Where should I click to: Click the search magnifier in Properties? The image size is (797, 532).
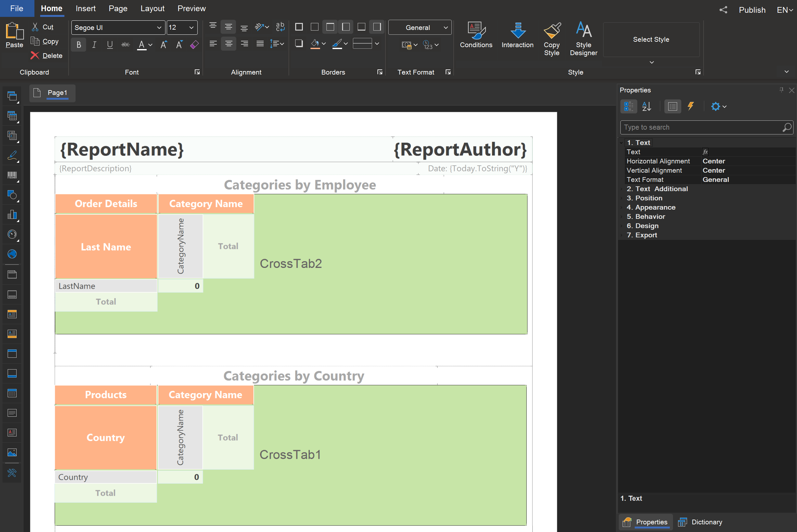point(786,127)
